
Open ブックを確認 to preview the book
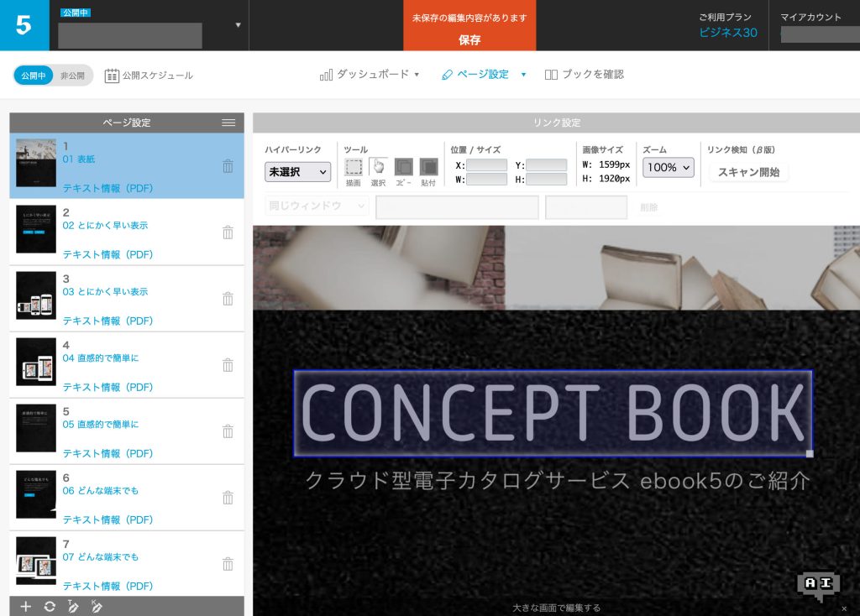[x=585, y=75]
